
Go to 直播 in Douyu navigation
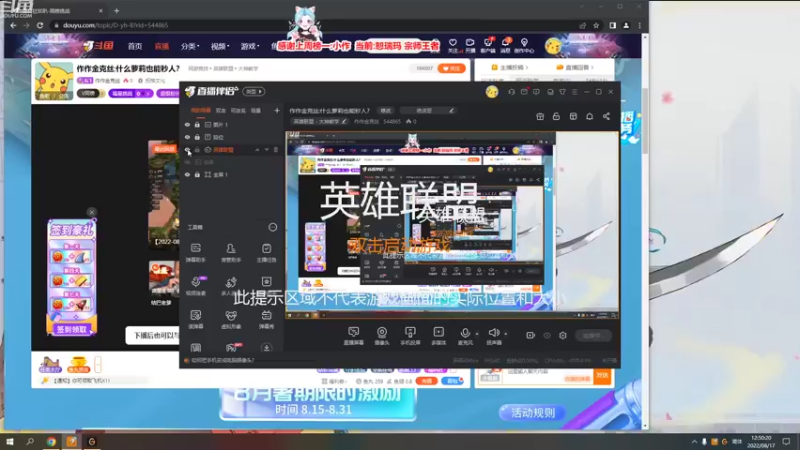162,46
